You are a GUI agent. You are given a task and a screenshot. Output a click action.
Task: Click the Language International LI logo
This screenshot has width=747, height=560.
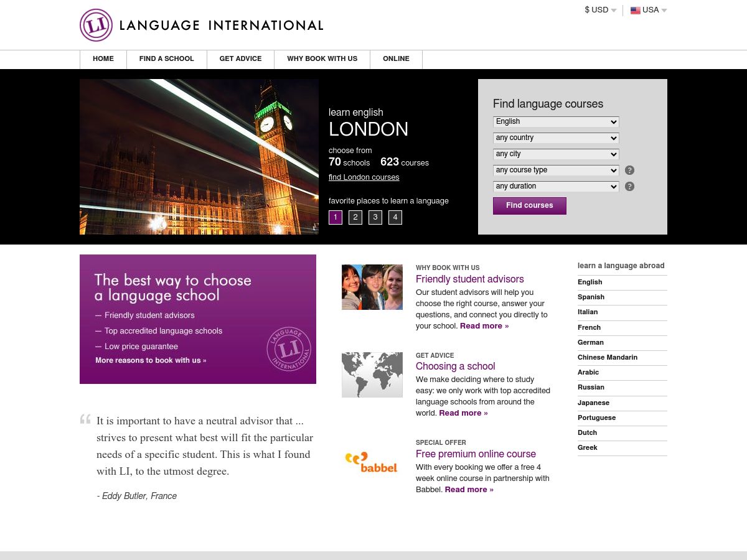coord(202,26)
